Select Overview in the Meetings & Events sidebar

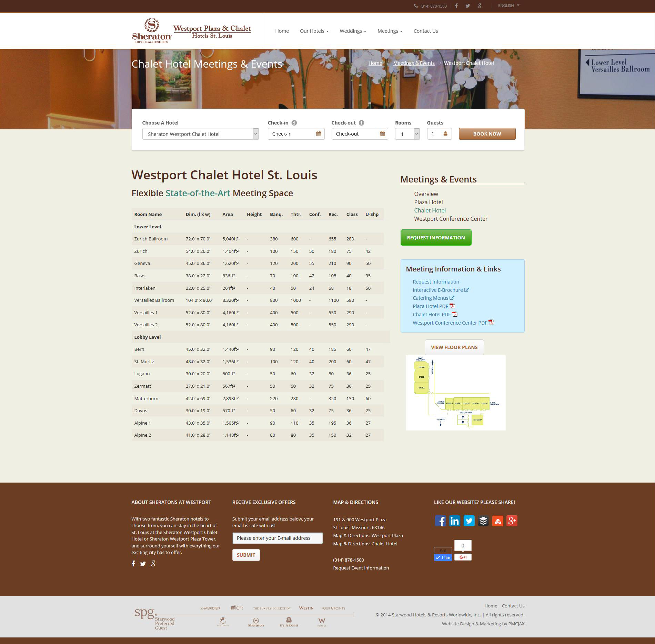tap(426, 194)
